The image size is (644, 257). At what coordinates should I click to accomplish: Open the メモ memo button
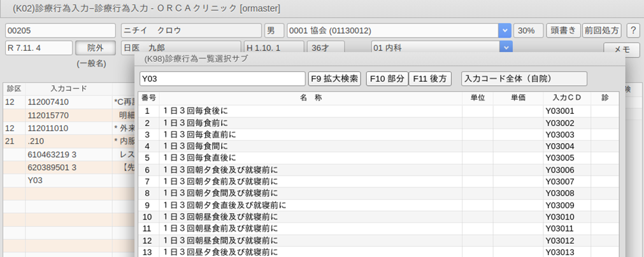pyautogui.click(x=621, y=50)
